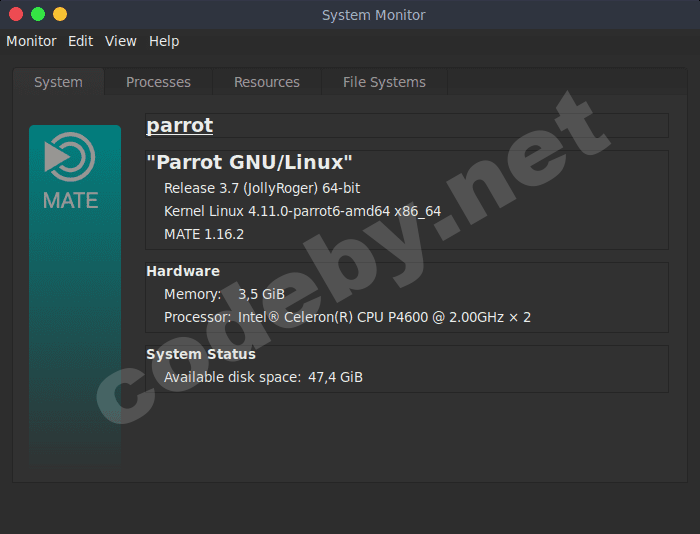Image resolution: width=700 pixels, height=534 pixels.
Task: Click the MATE logo icon
Action: [x=70, y=157]
